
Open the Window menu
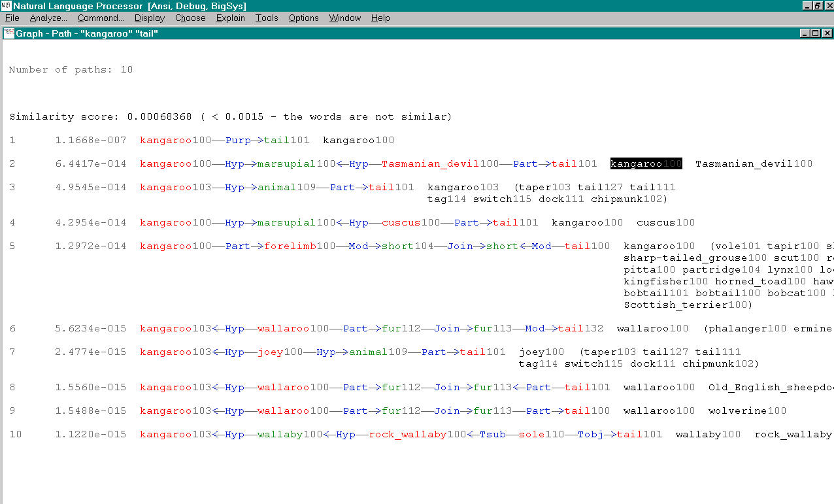click(x=344, y=18)
